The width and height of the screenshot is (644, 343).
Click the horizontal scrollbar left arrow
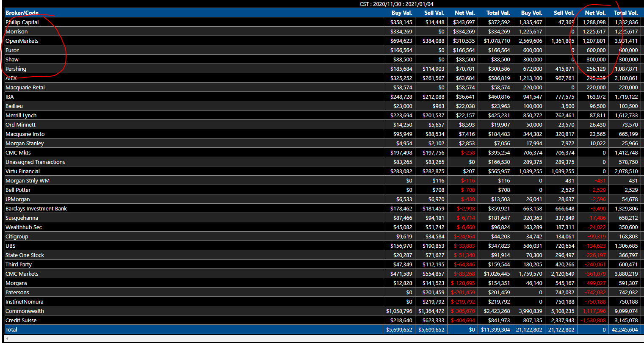coord(6,338)
